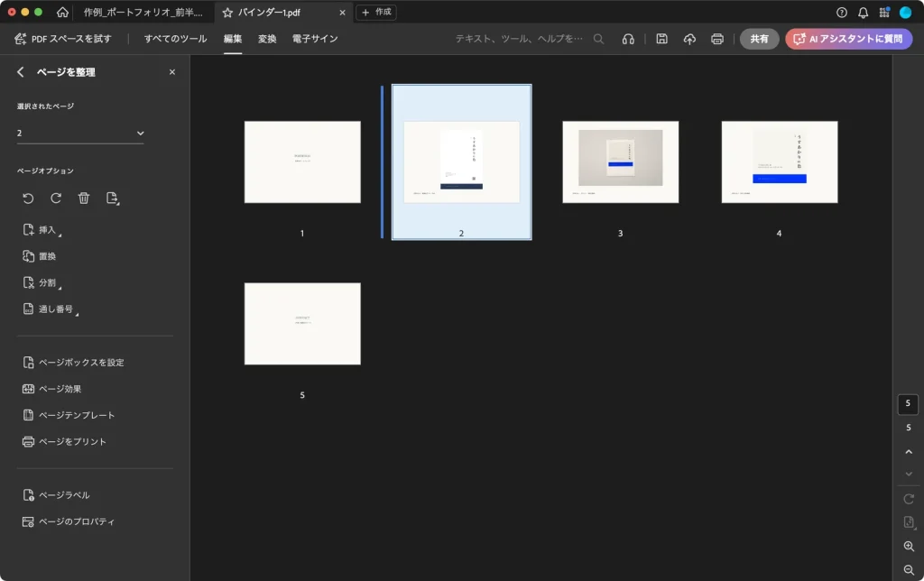Zoom out with magnifier minus
This screenshot has width=924, height=581.
[909, 570]
